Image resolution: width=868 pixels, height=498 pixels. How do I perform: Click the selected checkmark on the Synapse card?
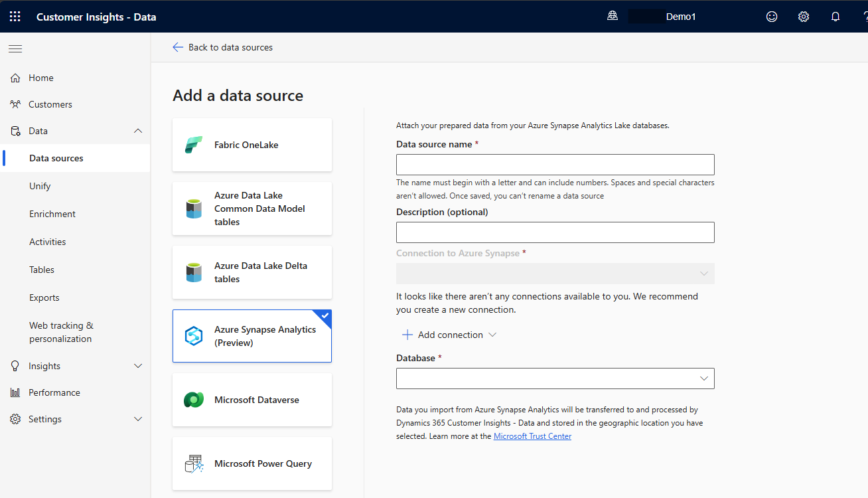(325, 315)
